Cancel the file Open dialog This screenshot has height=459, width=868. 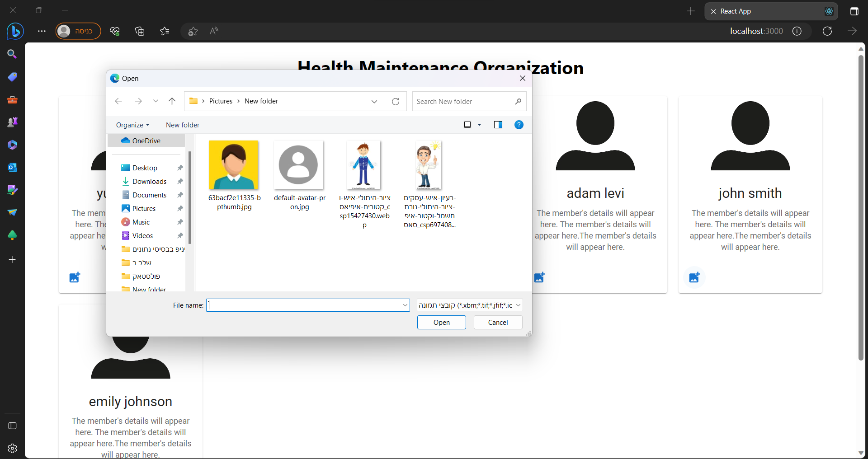[x=498, y=323]
